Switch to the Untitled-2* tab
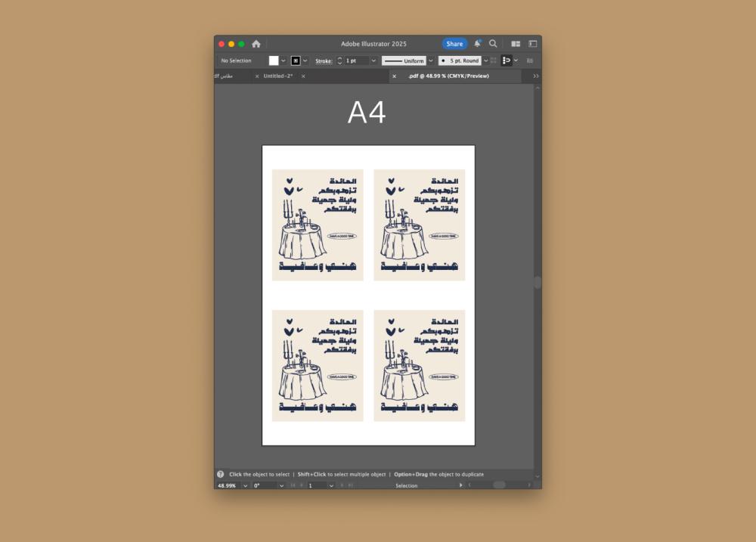The height and width of the screenshot is (542, 756). click(x=278, y=76)
